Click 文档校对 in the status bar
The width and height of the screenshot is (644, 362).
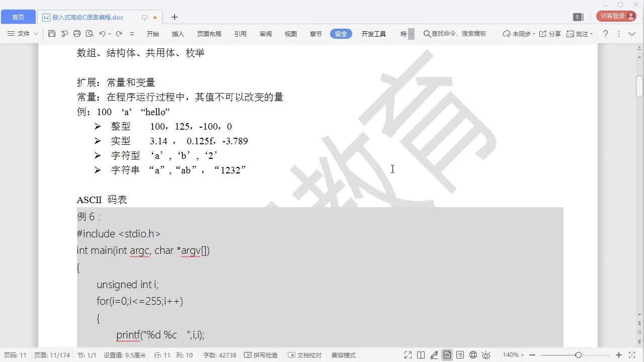click(x=305, y=355)
